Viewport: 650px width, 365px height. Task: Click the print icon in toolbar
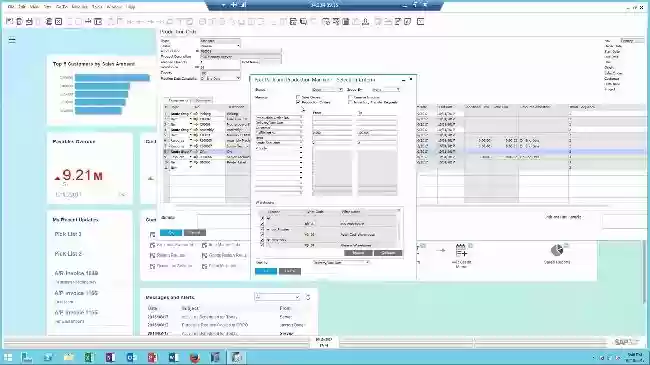(x=29, y=22)
